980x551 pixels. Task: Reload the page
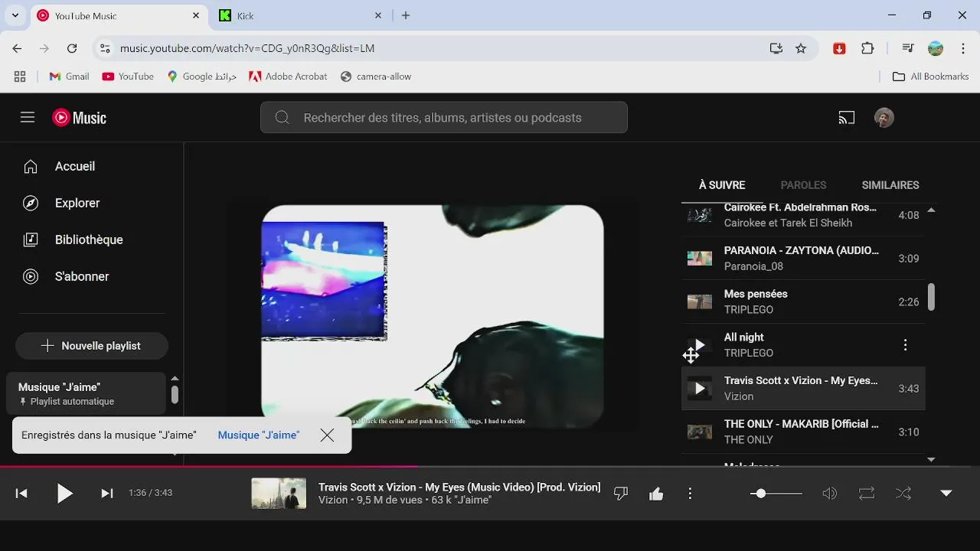(x=72, y=48)
